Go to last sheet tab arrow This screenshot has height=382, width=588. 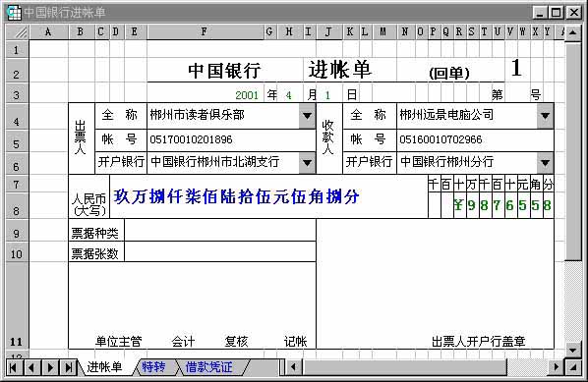point(68,367)
